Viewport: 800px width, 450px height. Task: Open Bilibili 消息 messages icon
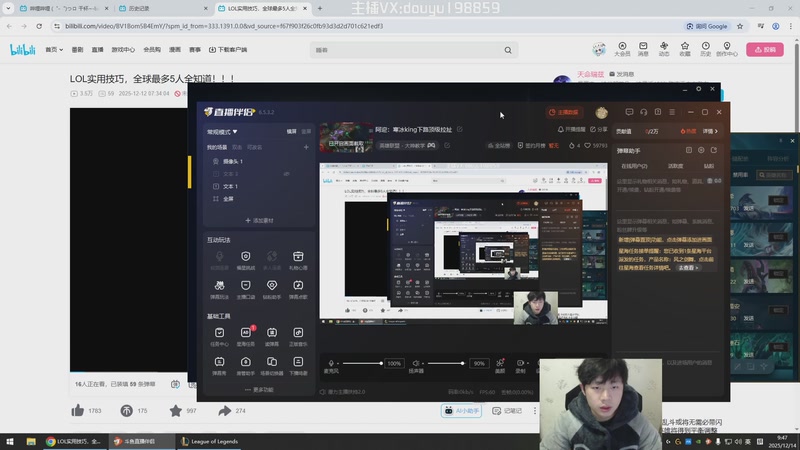coord(643,49)
